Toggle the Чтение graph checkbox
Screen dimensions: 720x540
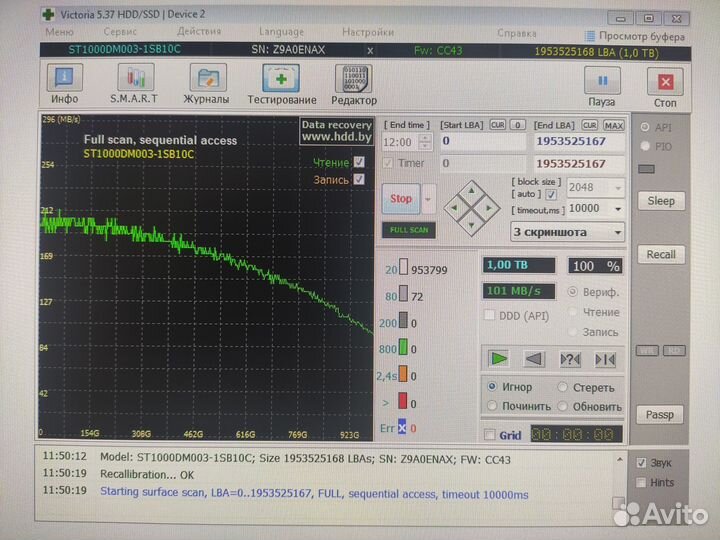(x=359, y=162)
